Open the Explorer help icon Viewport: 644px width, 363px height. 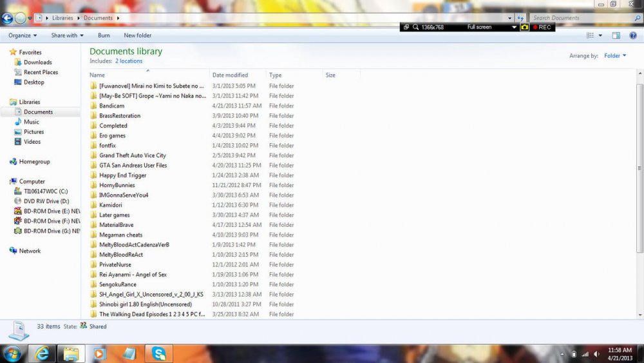(632, 35)
